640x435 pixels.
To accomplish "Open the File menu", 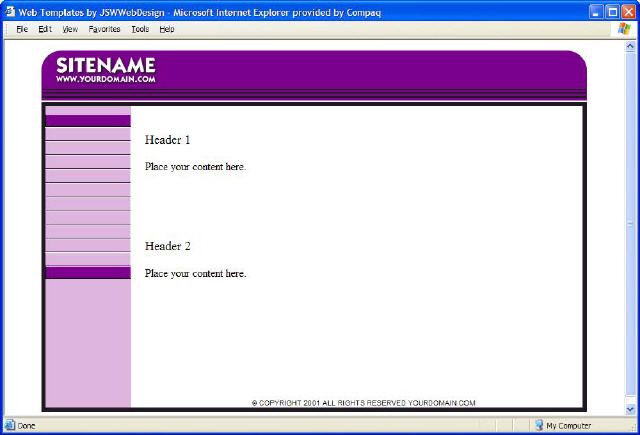I will click(22, 29).
